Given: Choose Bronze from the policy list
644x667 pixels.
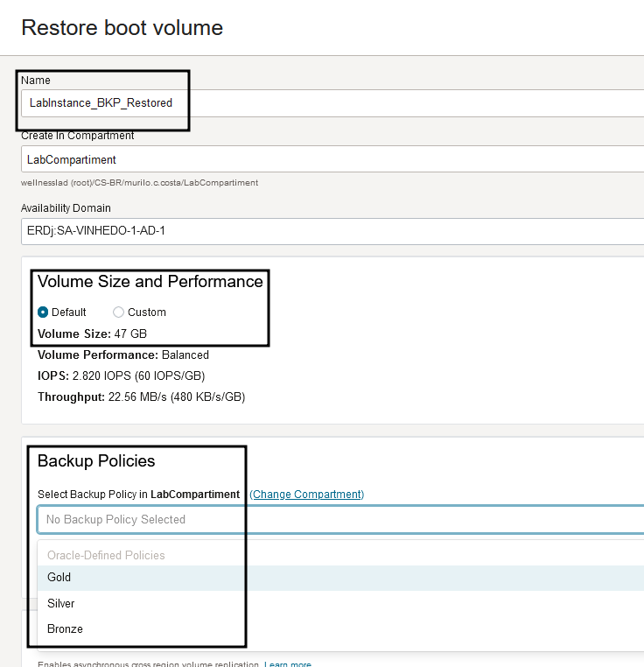Looking at the screenshot, I should (x=65, y=628).
